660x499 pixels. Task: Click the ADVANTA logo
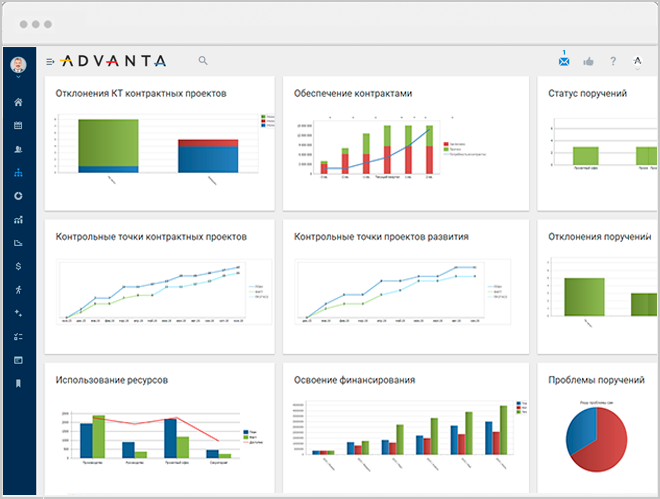click(x=113, y=61)
